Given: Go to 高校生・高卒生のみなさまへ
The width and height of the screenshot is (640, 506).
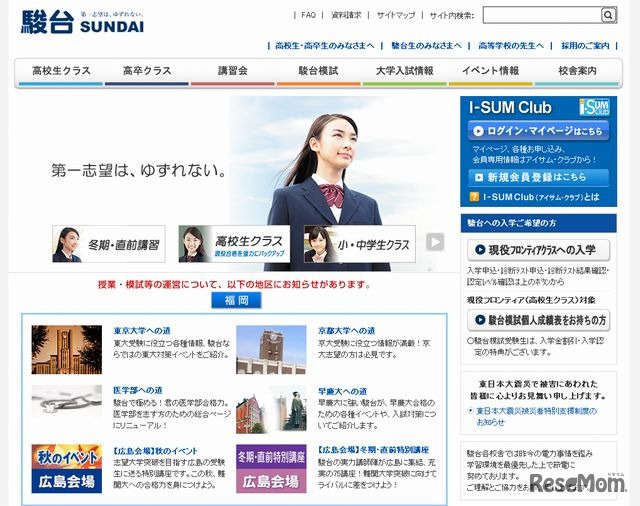Looking at the screenshot, I should [x=324, y=46].
